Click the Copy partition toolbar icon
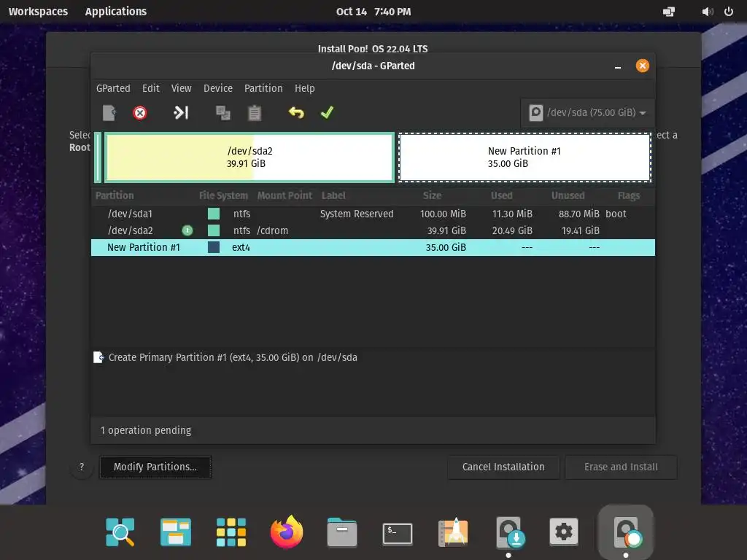The height and width of the screenshot is (560, 747). click(x=222, y=113)
